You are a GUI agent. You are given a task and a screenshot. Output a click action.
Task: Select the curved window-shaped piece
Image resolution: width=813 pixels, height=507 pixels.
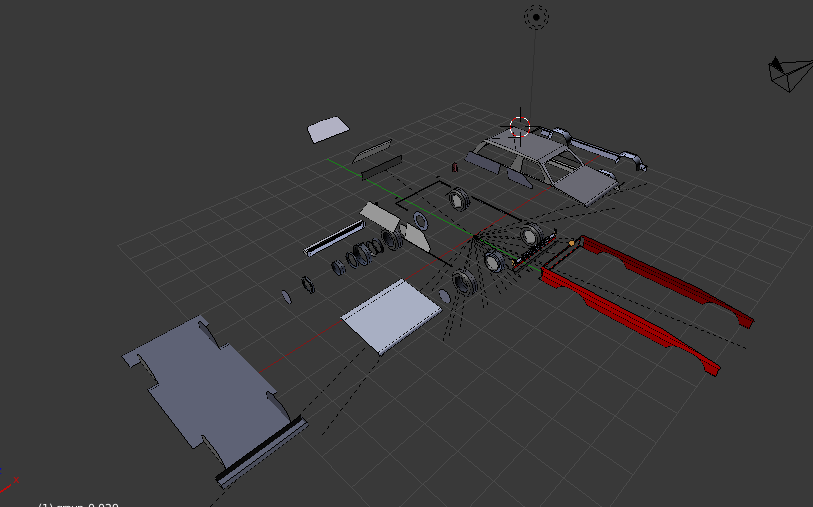click(372, 150)
